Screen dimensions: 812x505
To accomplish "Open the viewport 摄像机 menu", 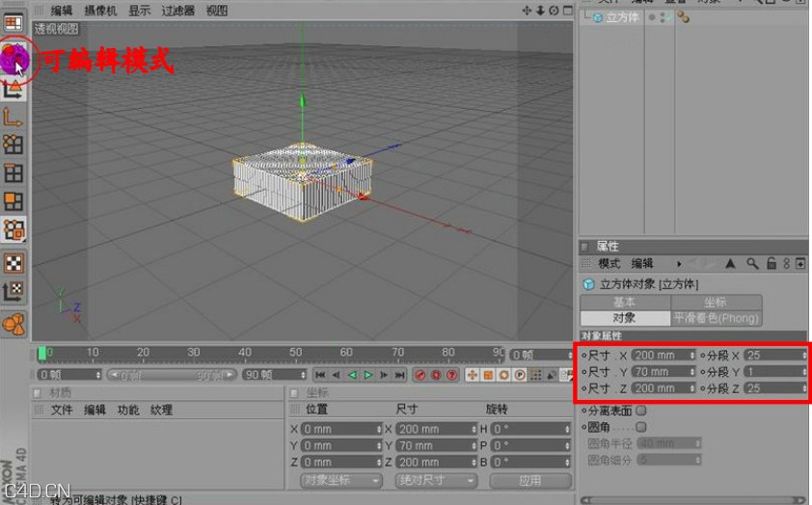I will pyautogui.click(x=100, y=11).
